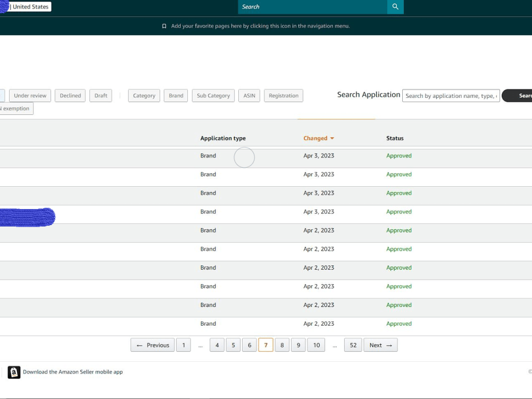The height and width of the screenshot is (399, 532).
Task: Open Download the Amazon Seller mobile app
Action: point(73,372)
